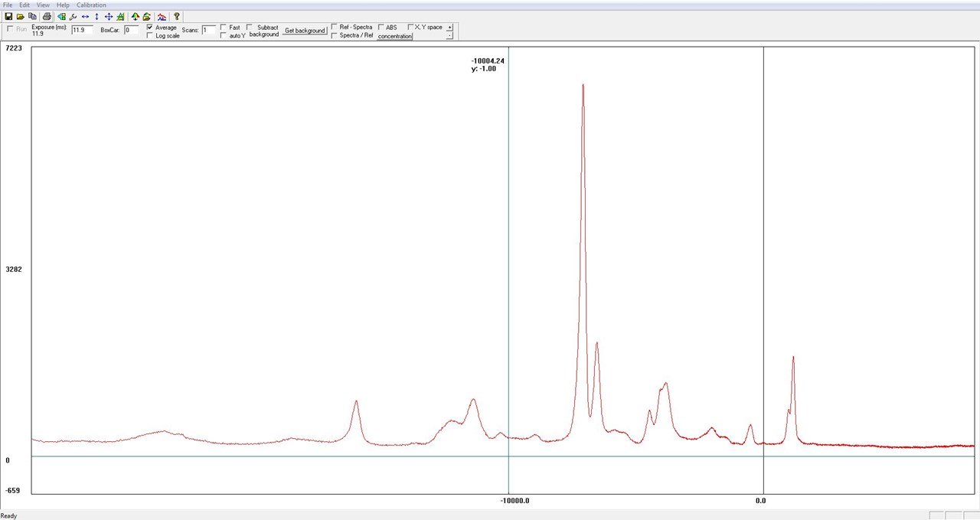Click the four-way arrows zoom icon
Viewport: 980px width, 520px height.
point(109,16)
